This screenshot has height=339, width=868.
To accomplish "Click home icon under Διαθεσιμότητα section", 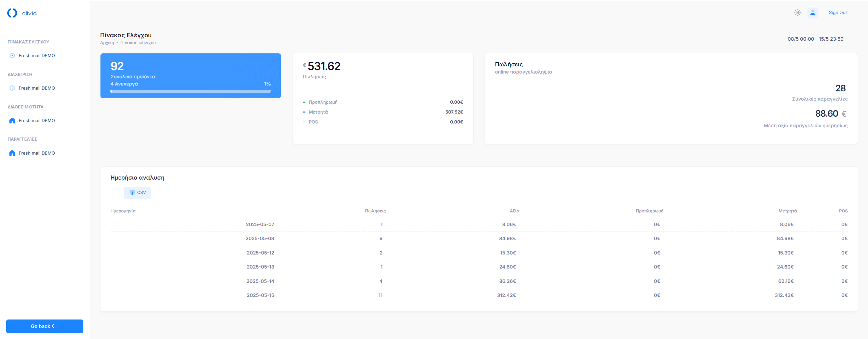I will click(12, 120).
